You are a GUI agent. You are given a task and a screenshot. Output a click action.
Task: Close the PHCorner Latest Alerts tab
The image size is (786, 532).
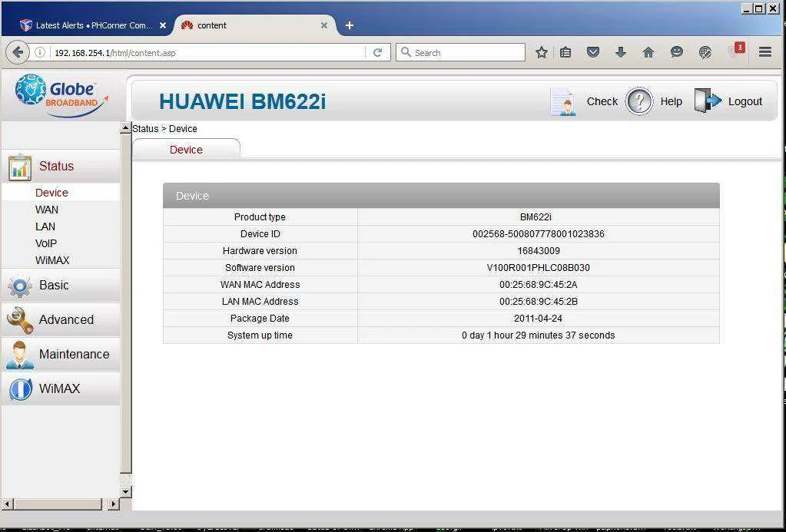162,25
